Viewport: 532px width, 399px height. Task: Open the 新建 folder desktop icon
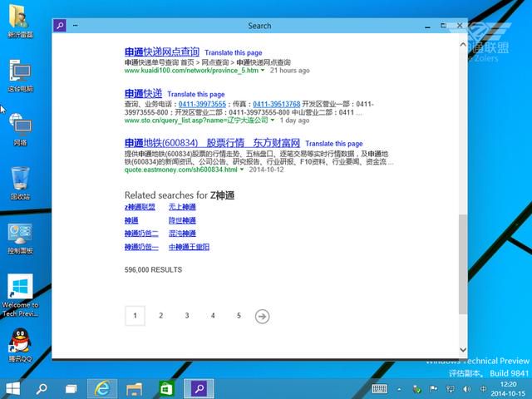pos(20,20)
